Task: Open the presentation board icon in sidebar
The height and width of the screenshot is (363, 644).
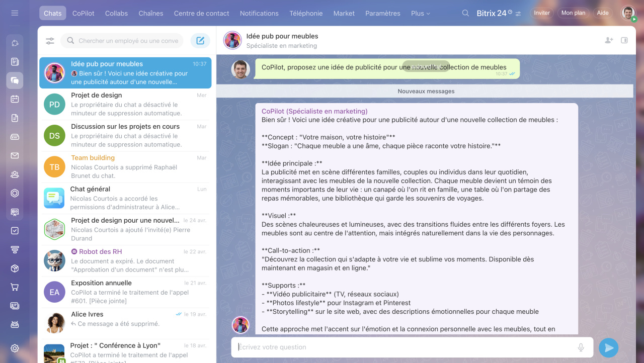Action: [x=15, y=212]
